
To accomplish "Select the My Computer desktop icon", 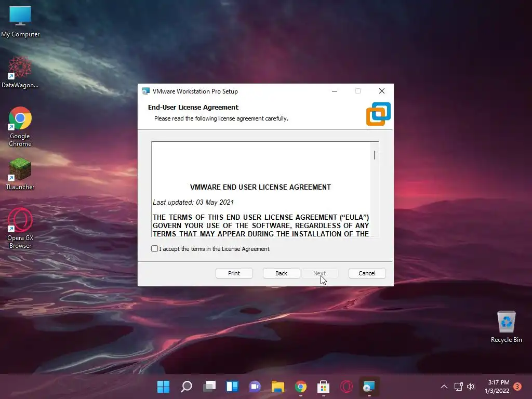I will coord(20,22).
